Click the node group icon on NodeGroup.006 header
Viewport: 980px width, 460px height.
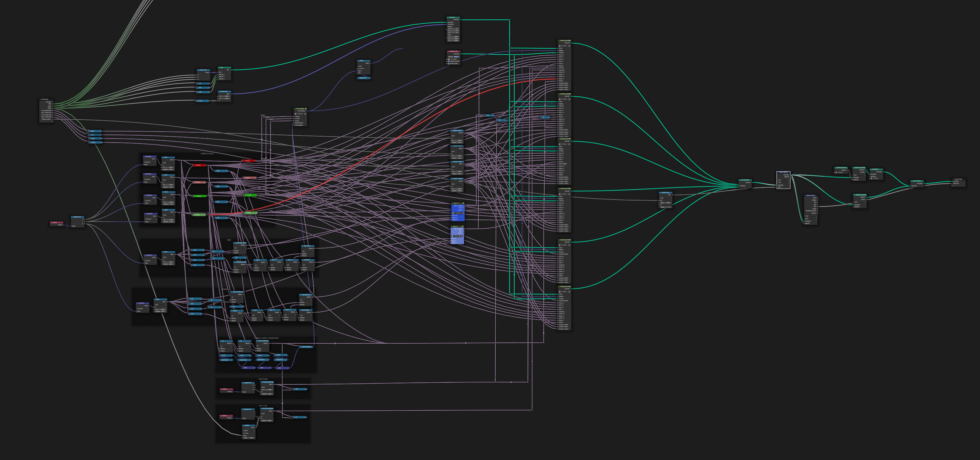[570, 94]
